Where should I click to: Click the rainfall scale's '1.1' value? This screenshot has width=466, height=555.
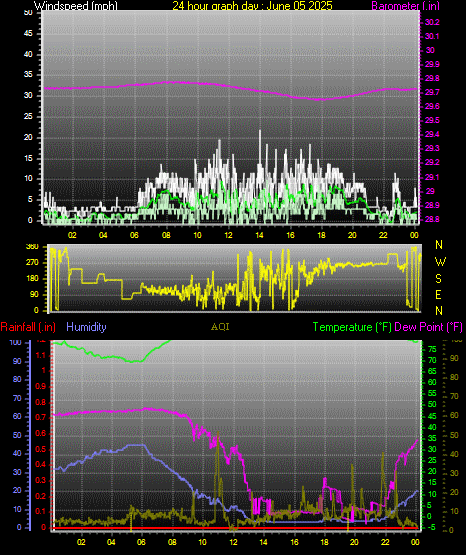click(x=41, y=355)
